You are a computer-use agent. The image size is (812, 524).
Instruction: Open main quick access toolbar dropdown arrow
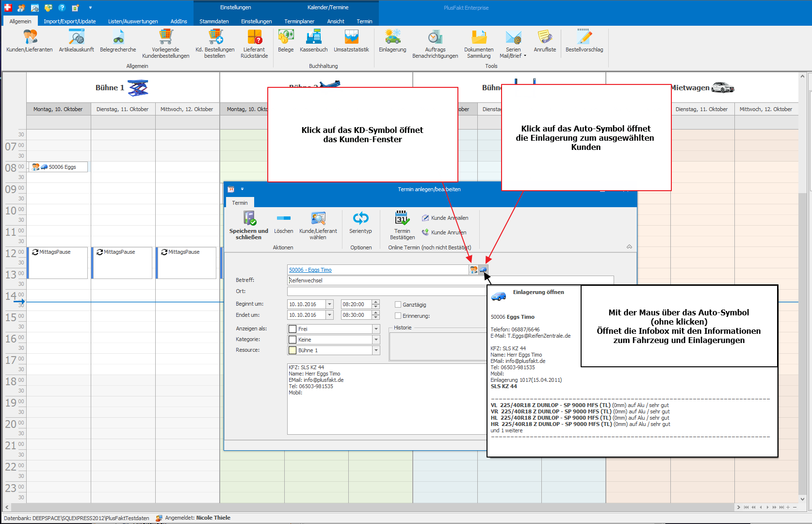tap(90, 8)
